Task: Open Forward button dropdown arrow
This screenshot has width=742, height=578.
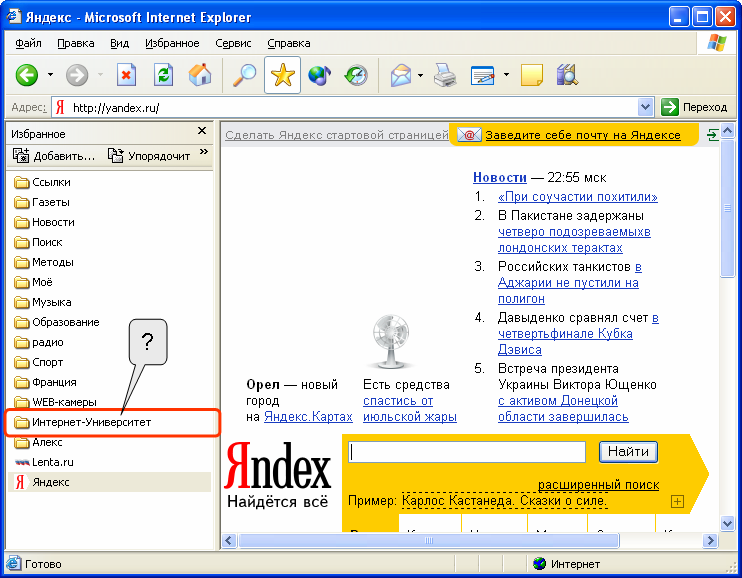Action: click(100, 75)
